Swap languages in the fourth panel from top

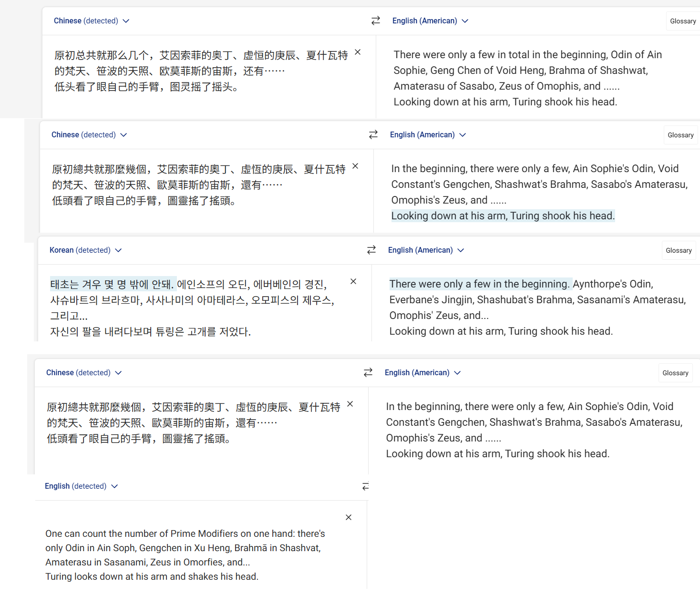tap(368, 372)
